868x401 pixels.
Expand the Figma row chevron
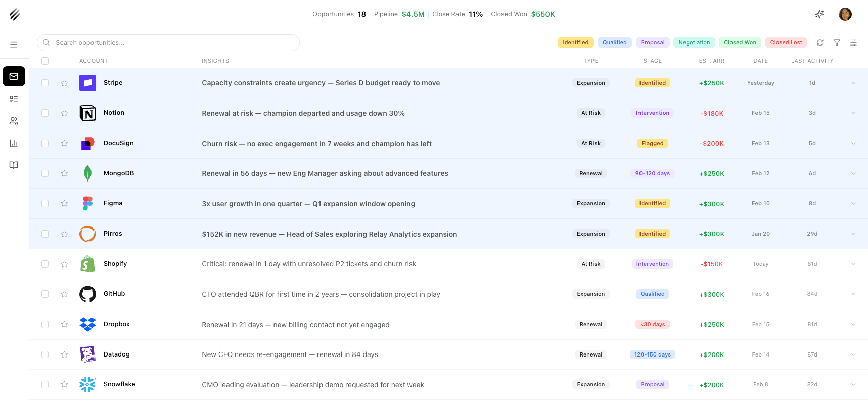(853, 203)
